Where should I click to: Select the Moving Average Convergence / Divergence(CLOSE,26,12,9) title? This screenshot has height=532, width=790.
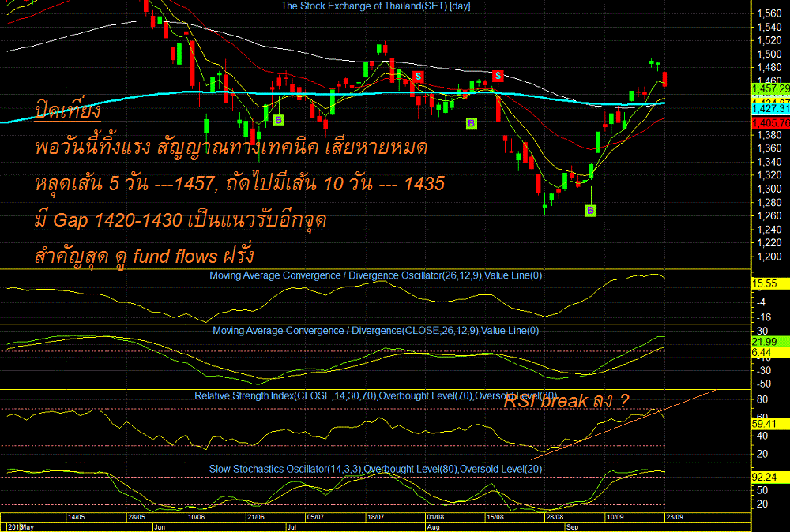(376, 331)
